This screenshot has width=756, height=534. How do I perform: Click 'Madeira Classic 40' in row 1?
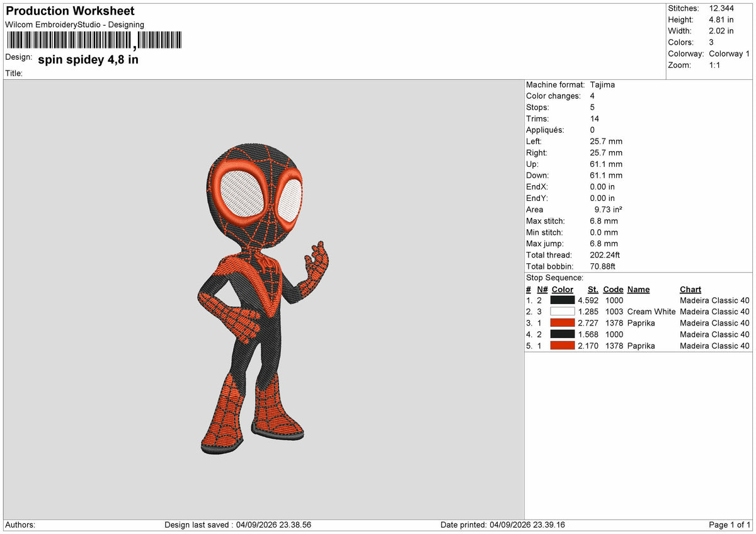pos(715,301)
